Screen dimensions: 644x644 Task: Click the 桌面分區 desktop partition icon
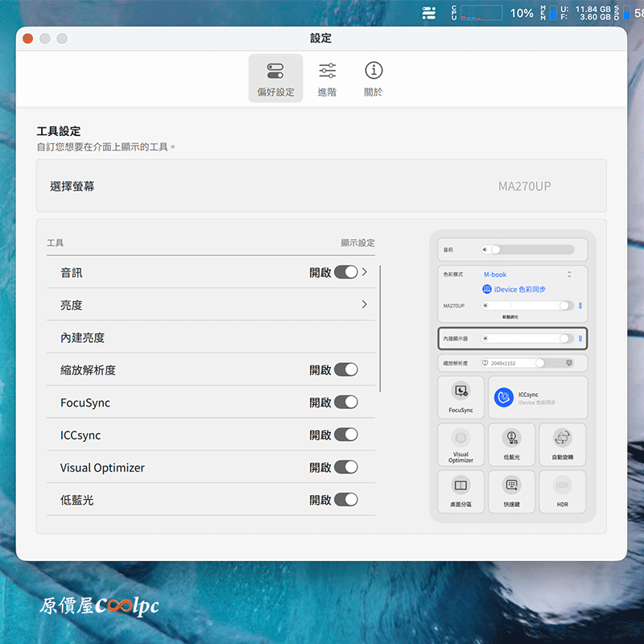pos(460,485)
